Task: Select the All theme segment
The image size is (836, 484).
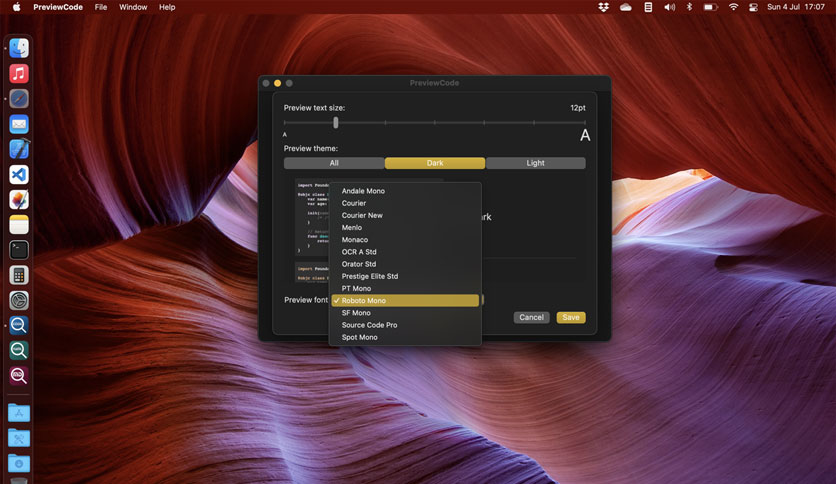Action: (x=334, y=163)
